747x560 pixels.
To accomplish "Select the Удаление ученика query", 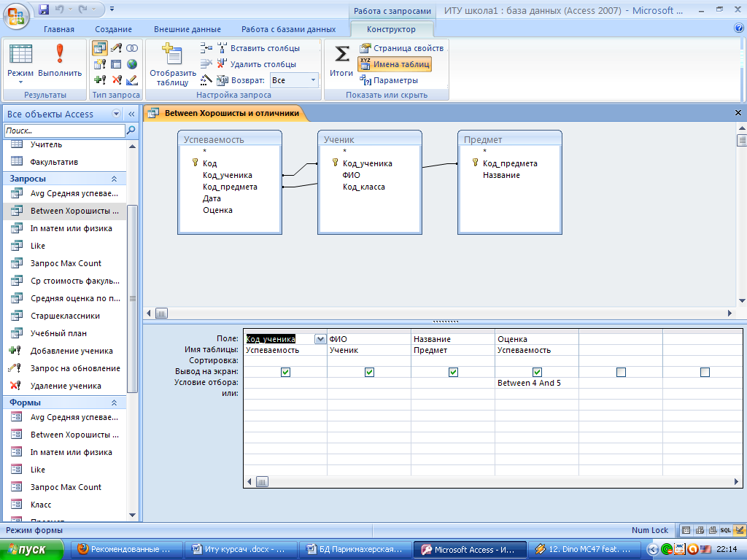I will click(65, 386).
